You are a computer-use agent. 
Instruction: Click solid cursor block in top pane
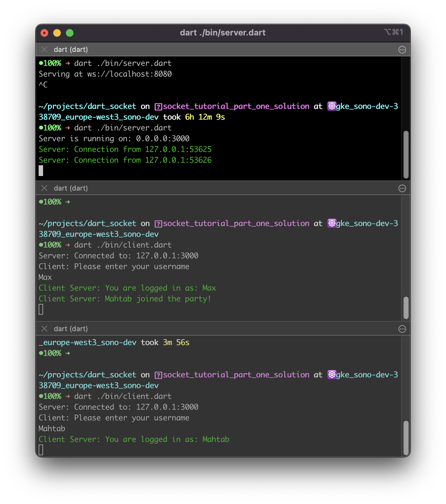click(41, 171)
